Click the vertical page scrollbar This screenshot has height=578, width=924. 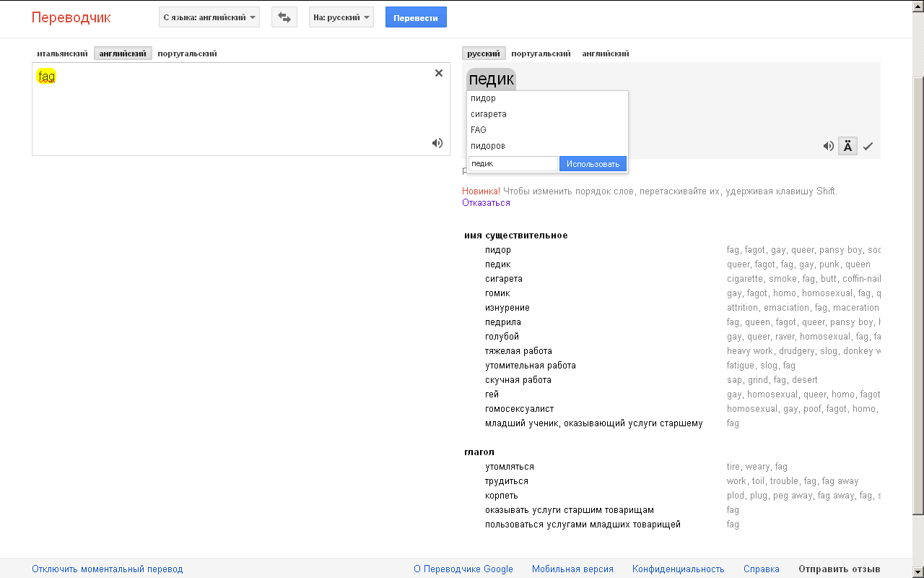(918, 289)
